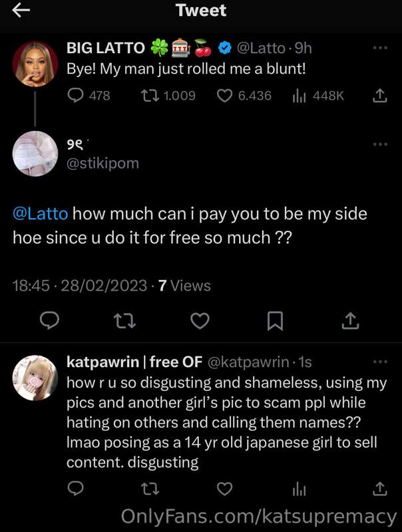Open more options for BIG LATTO's tweet
The width and height of the screenshot is (402, 532).
tap(380, 48)
